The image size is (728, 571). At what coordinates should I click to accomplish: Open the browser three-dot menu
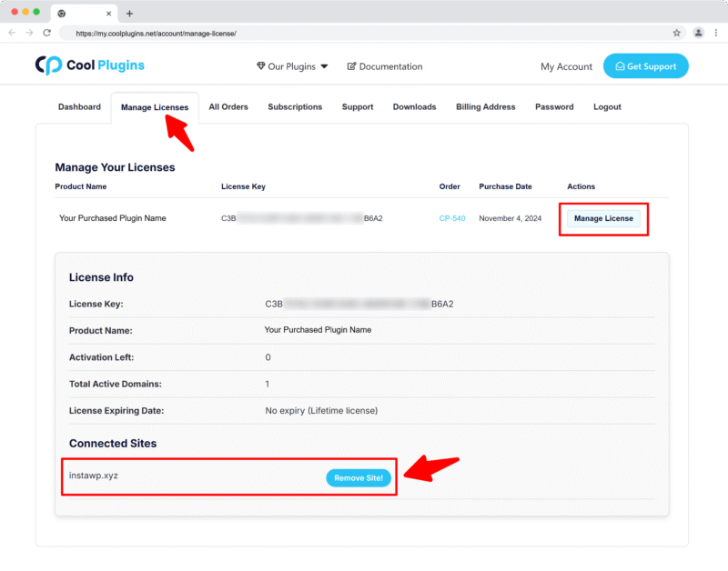click(715, 33)
